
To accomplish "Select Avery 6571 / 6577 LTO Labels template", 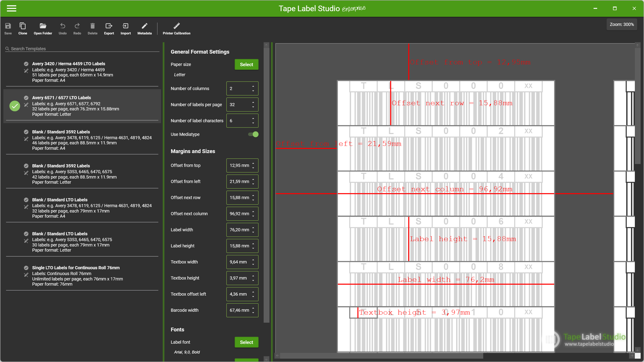I will pos(82,106).
